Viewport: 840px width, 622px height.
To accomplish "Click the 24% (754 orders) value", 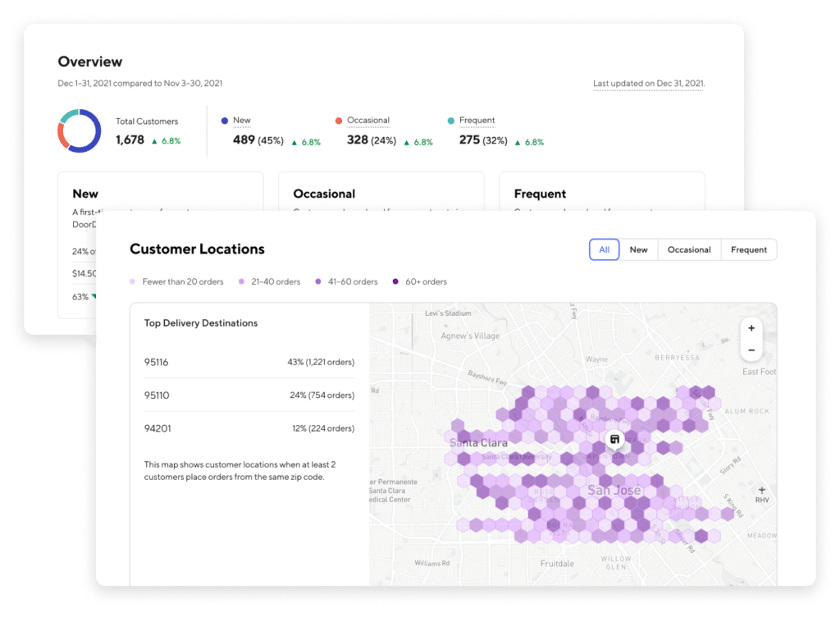I will [x=322, y=395].
